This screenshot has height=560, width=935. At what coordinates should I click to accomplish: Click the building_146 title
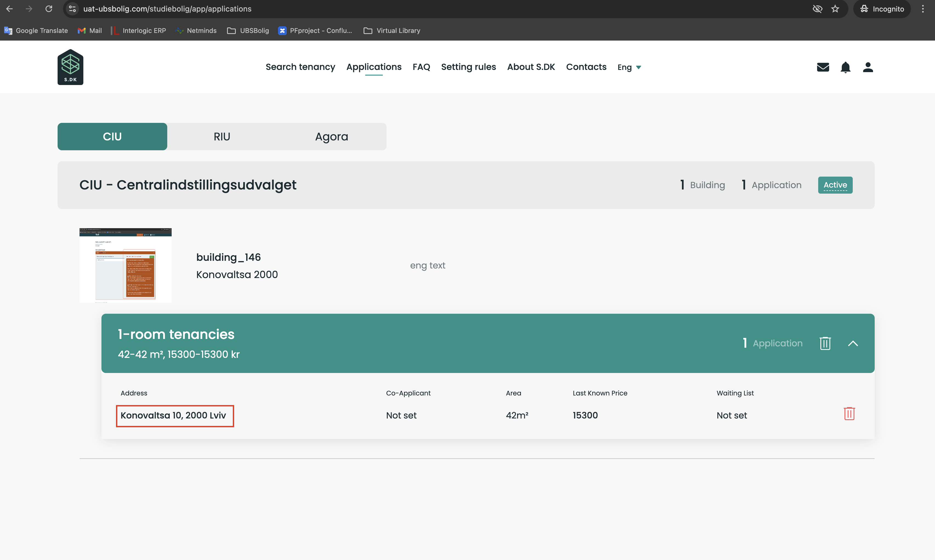[x=228, y=257]
